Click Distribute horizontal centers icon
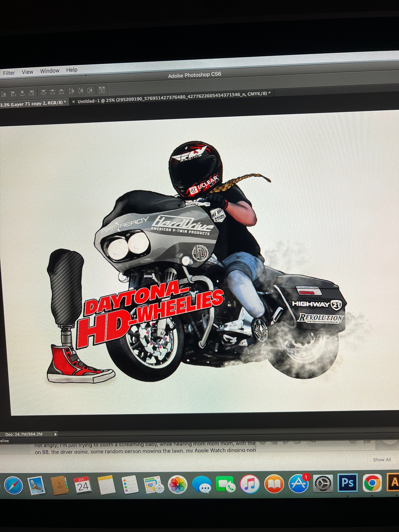Viewport: 399px width, 532px height. click(x=81, y=91)
